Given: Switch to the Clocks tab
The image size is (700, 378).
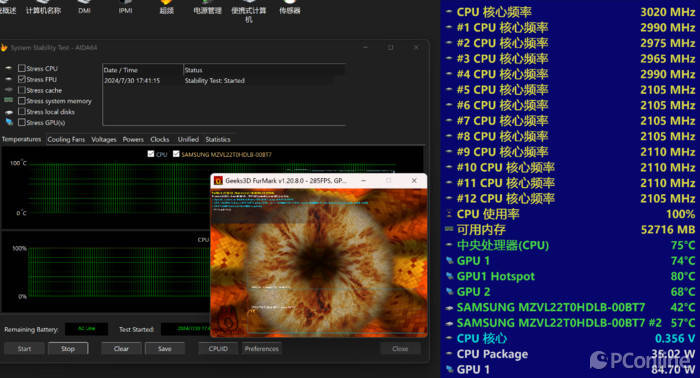Looking at the screenshot, I should (160, 139).
